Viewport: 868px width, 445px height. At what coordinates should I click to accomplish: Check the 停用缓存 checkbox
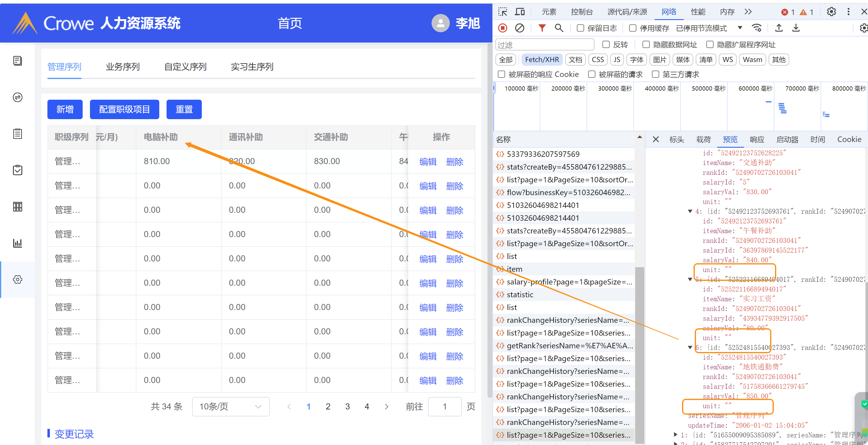[x=632, y=28]
